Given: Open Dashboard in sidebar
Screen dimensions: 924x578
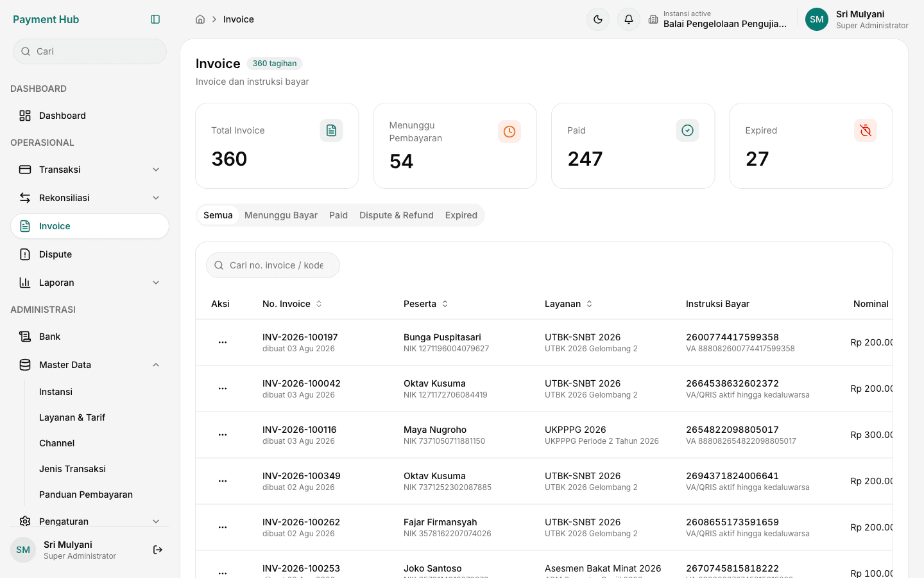Looking at the screenshot, I should click(x=90, y=116).
